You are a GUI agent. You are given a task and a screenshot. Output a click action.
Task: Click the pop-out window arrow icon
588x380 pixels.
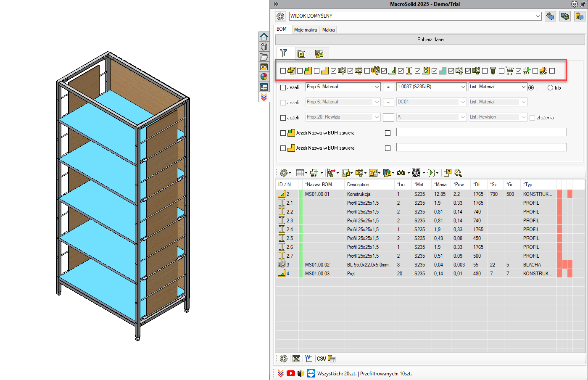pyautogui.click(x=448, y=173)
